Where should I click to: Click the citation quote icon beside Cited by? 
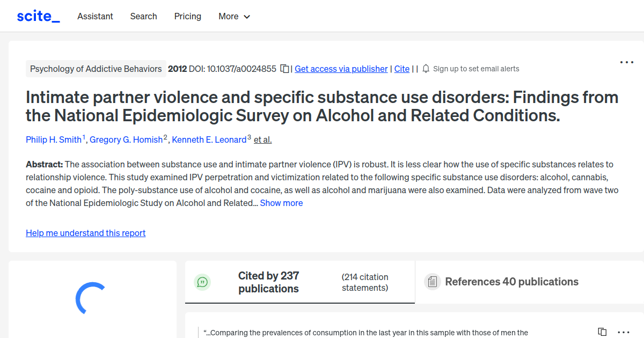[202, 282]
